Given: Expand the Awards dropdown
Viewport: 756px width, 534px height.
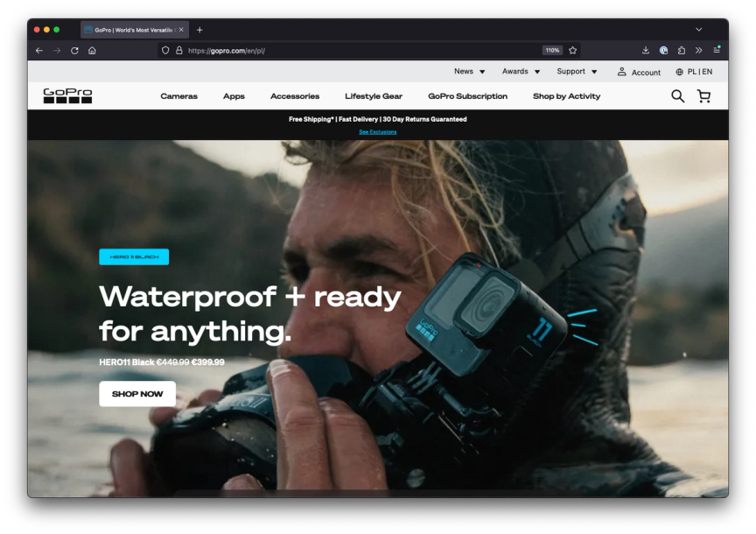Looking at the screenshot, I should (x=521, y=72).
